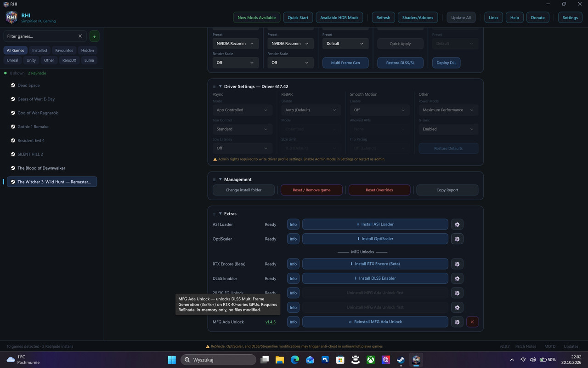Image resolution: width=588 pixels, height=368 pixels.
Task: Open ASI Loader settings gear
Action: 457,224
